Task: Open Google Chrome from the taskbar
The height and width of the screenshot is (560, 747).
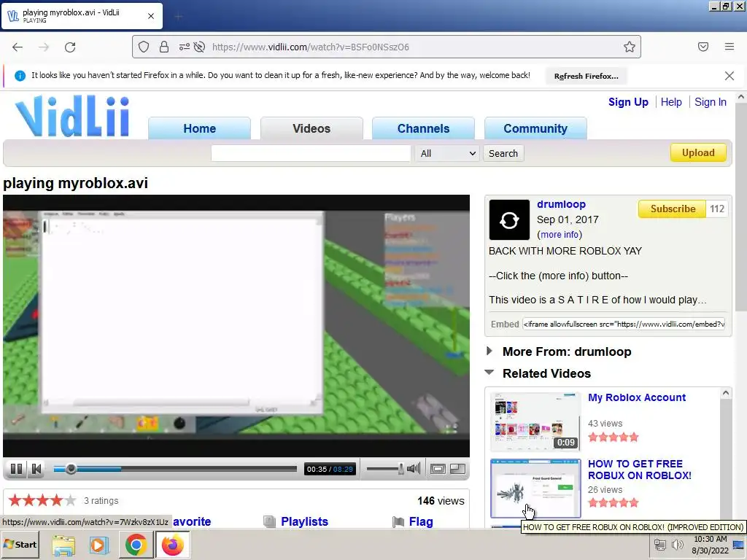Action: pos(136,545)
